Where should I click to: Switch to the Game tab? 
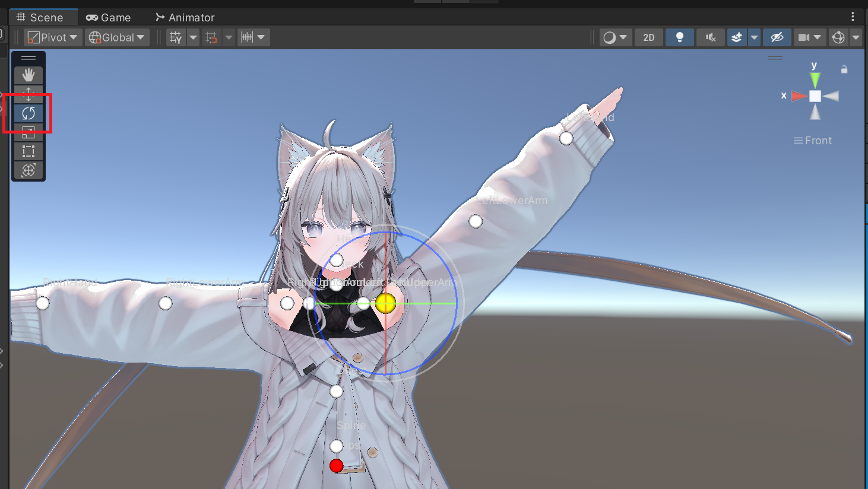coord(108,17)
